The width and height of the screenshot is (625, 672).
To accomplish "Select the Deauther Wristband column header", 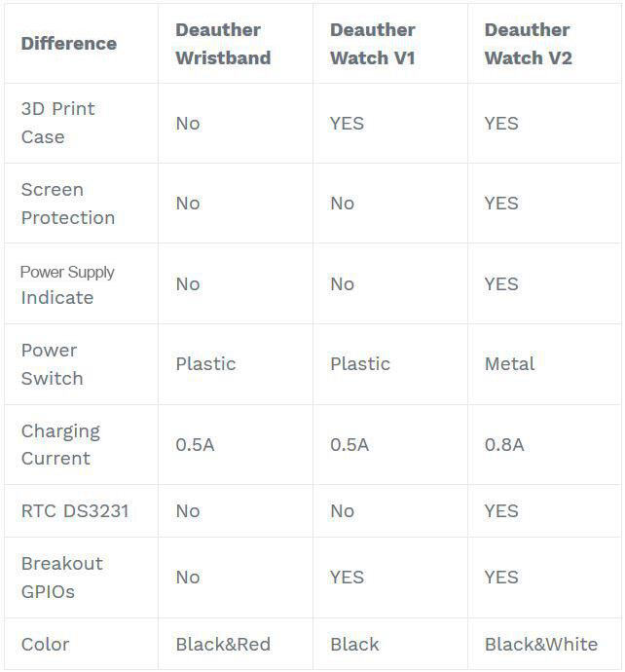I will (223, 44).
